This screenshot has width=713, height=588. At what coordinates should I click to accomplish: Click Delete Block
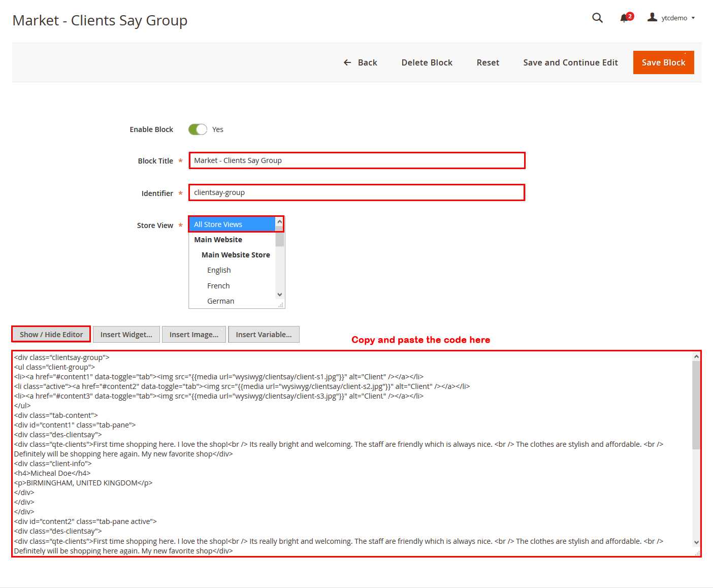(427, 62)
